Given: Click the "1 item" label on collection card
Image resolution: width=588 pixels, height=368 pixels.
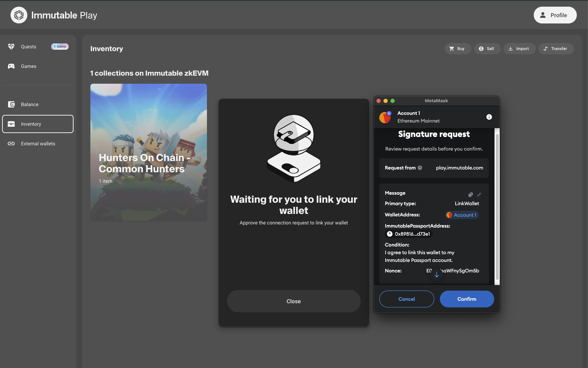Looking at the screenshot, I should (x=105, y=181).
